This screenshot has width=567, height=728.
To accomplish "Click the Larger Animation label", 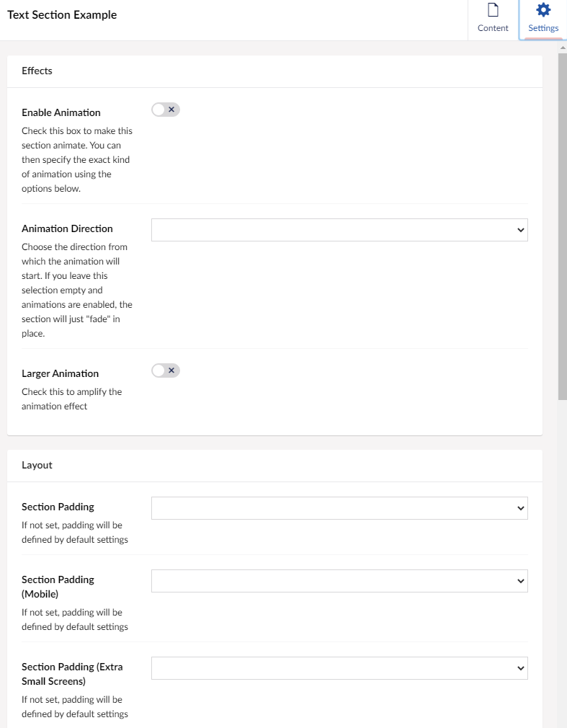I will [x=61, y=373].
